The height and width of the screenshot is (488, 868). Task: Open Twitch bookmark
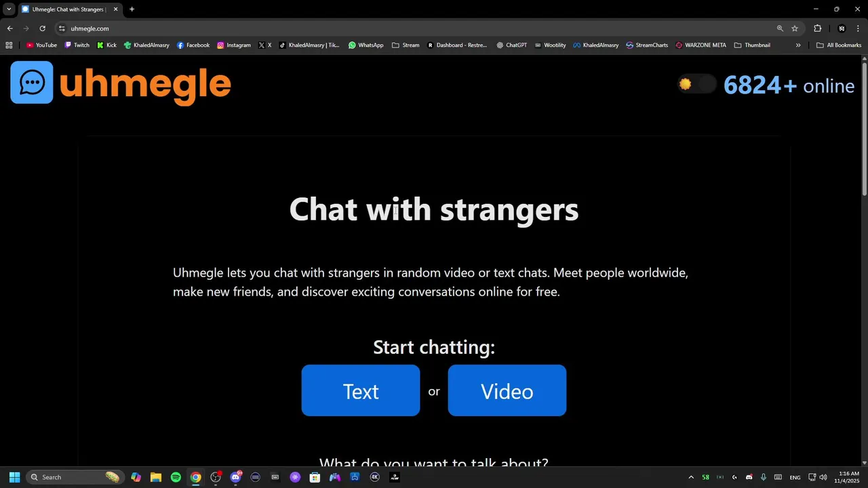[77, 45]
